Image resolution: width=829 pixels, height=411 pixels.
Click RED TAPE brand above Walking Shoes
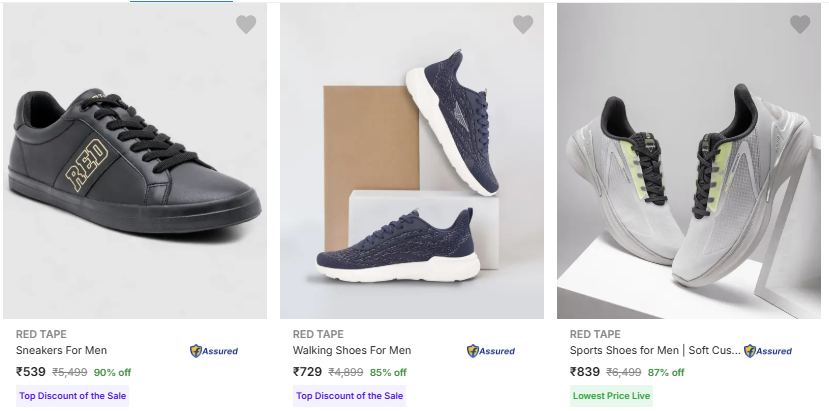point(318,334)
